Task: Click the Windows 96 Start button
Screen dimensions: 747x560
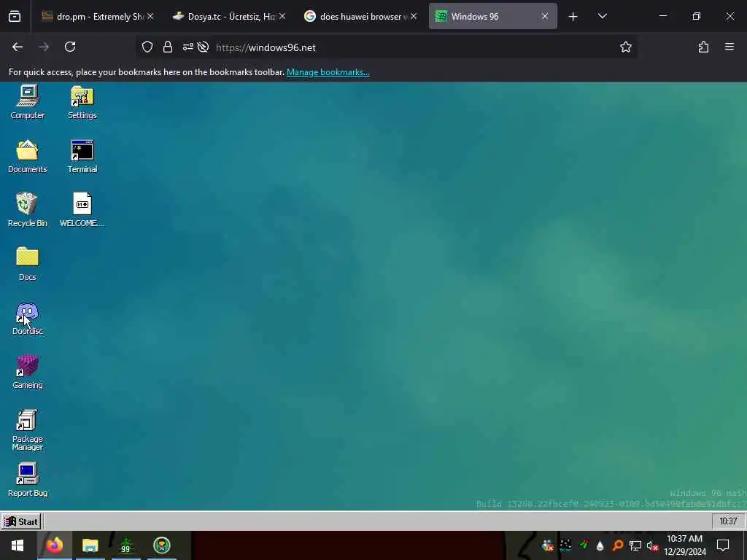Action: [21, 521]
